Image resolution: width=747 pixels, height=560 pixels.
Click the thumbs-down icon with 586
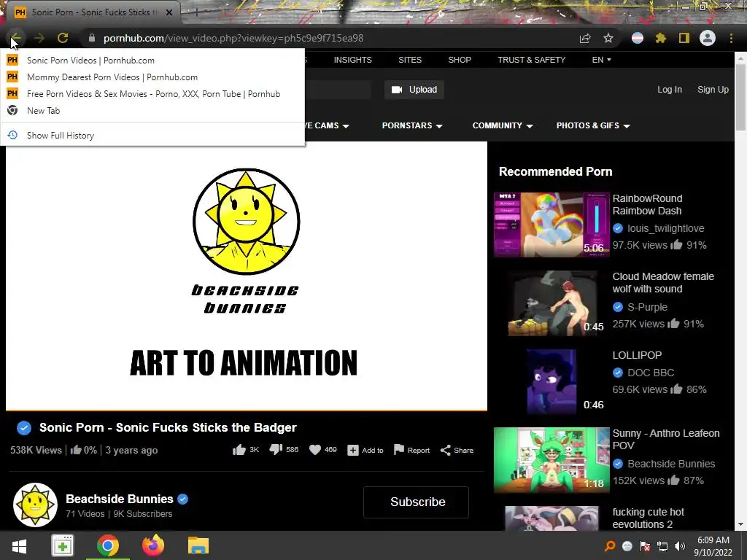(x=276, y=449)
